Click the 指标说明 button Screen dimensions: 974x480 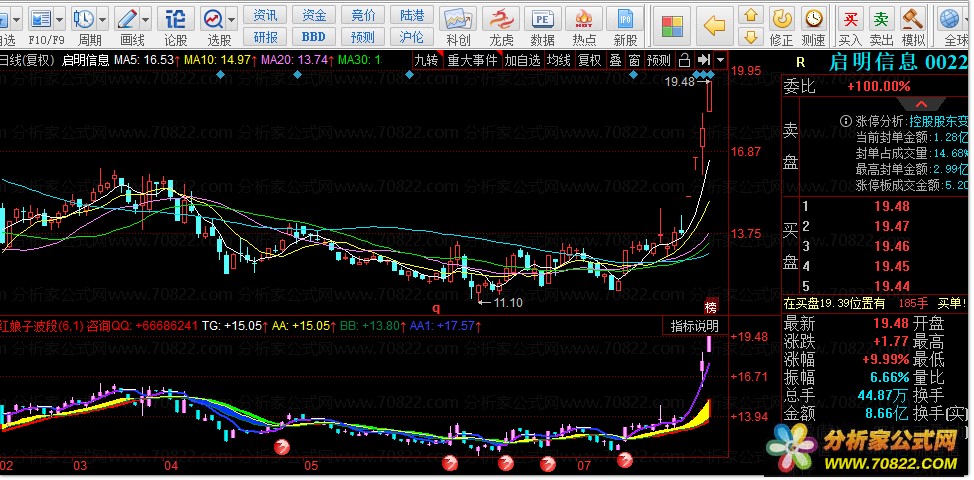pyautogui.click(x=694, y=325)
